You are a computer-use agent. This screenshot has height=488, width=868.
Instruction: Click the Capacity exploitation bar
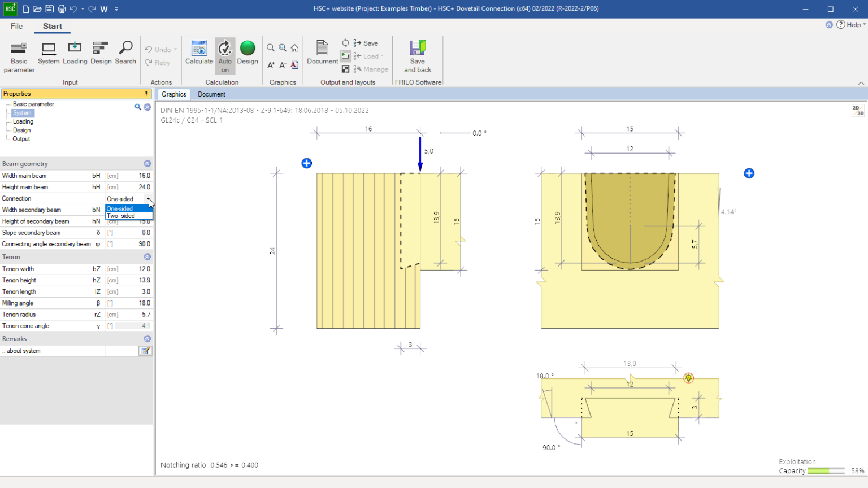pos(826,471)
